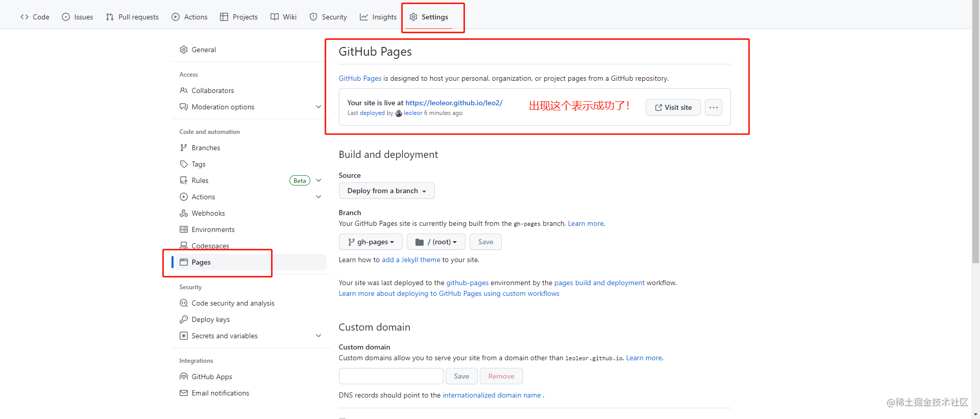Click Save next to custom domain field
Screen dimensions: 980x419
(x=461, y=376)
